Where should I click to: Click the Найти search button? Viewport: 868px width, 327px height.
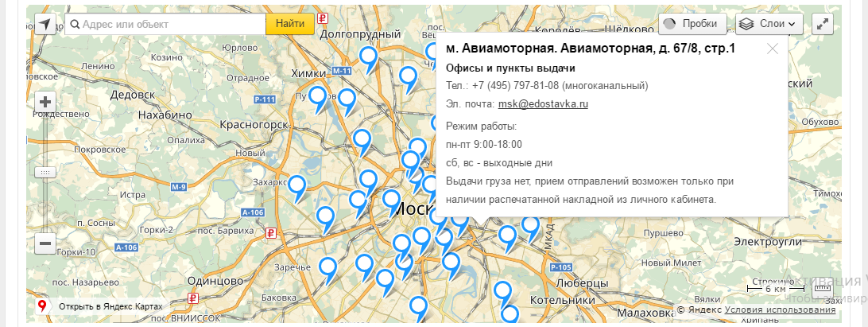[290, 24]
